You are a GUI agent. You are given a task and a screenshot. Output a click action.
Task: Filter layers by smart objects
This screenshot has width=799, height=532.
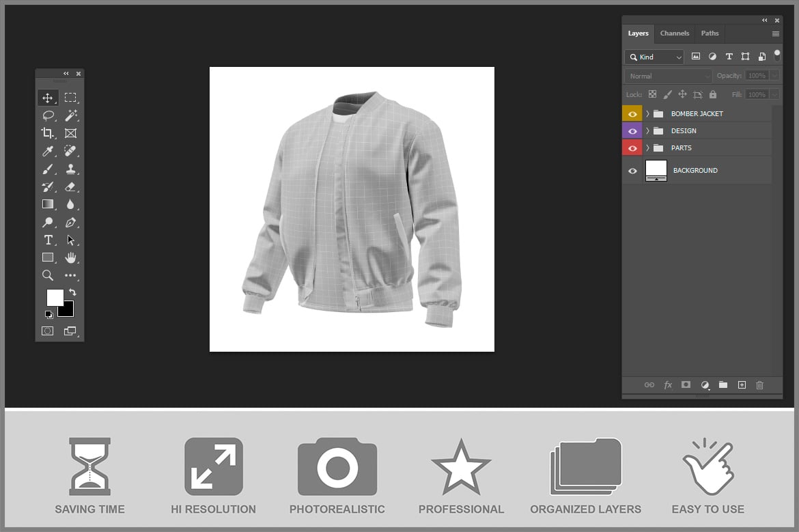pyautogui.click(x=762, y=57)
